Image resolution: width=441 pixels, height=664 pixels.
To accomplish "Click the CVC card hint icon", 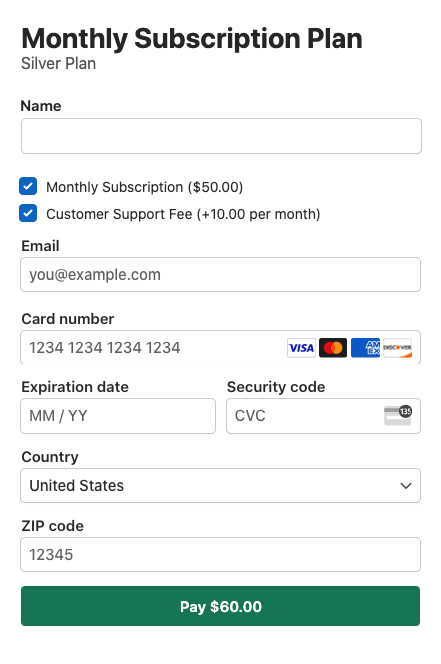I will (x=398, y=415).
